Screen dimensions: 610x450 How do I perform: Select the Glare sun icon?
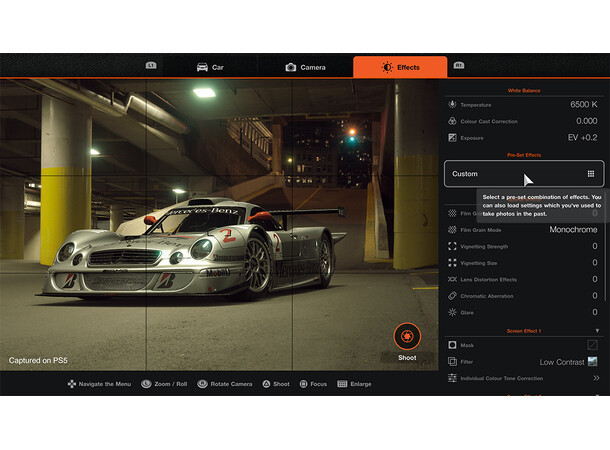coord(453,313)
